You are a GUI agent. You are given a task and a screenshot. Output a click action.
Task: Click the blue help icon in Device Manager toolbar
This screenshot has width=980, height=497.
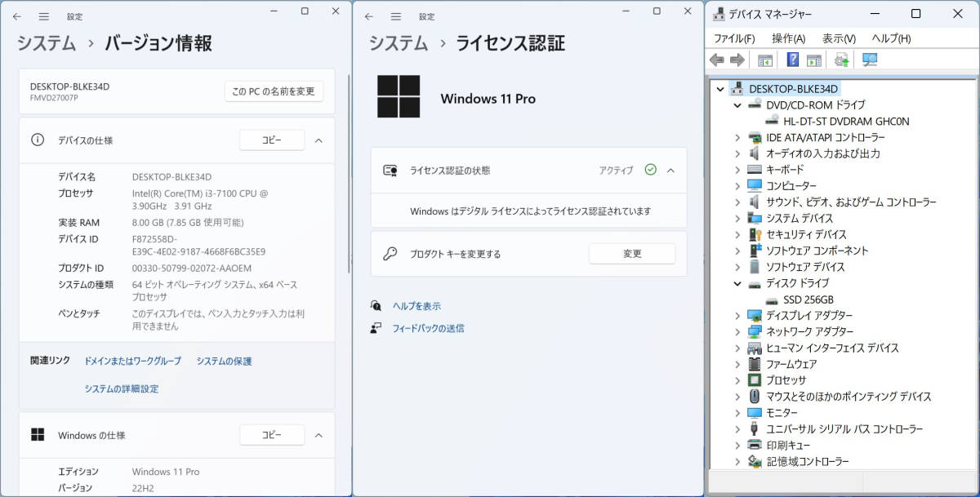coord(793,60)
